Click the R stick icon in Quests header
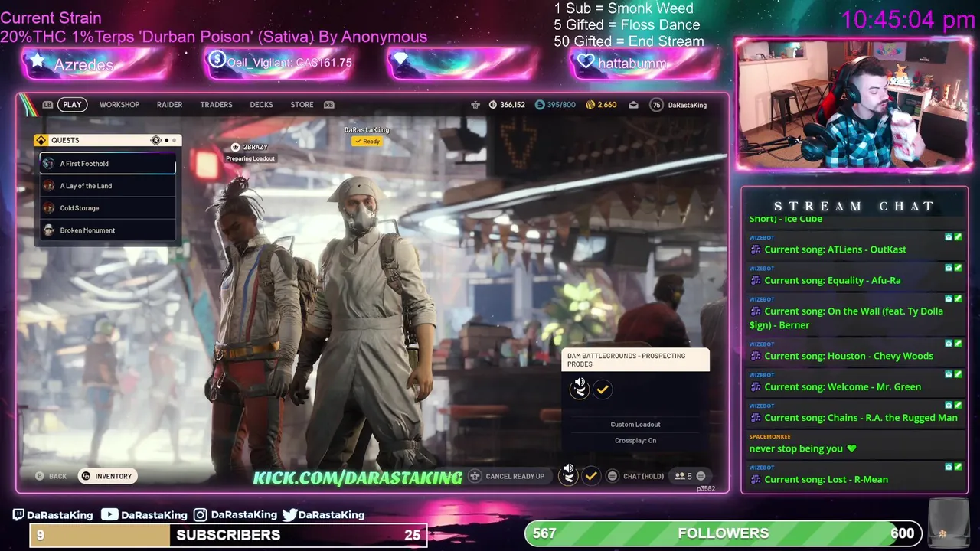This screenshot has width=980, height=551. coord(156,140)
